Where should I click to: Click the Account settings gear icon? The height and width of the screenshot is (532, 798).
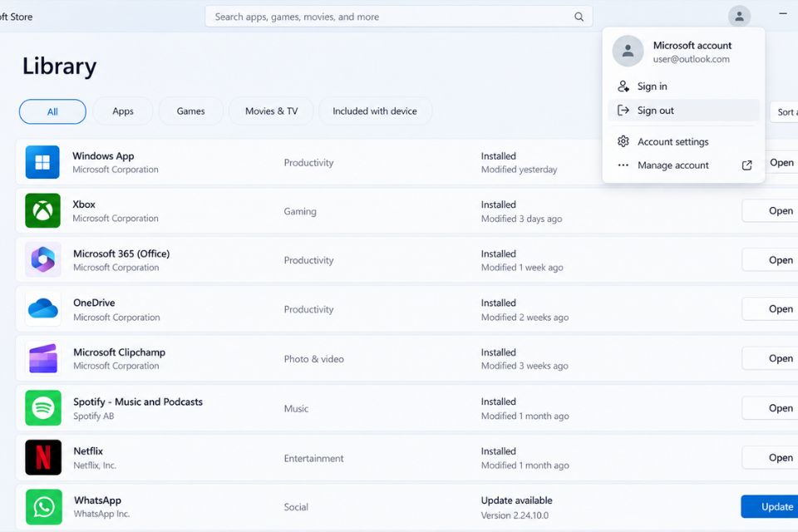pyautogui.click(x=623, y=141)
